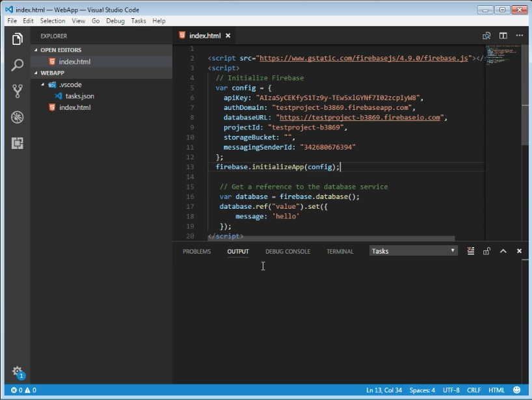Change language mode via HTML status item
Image resolution: width=532 pixels, height=400 pixels.
(497, 390)
